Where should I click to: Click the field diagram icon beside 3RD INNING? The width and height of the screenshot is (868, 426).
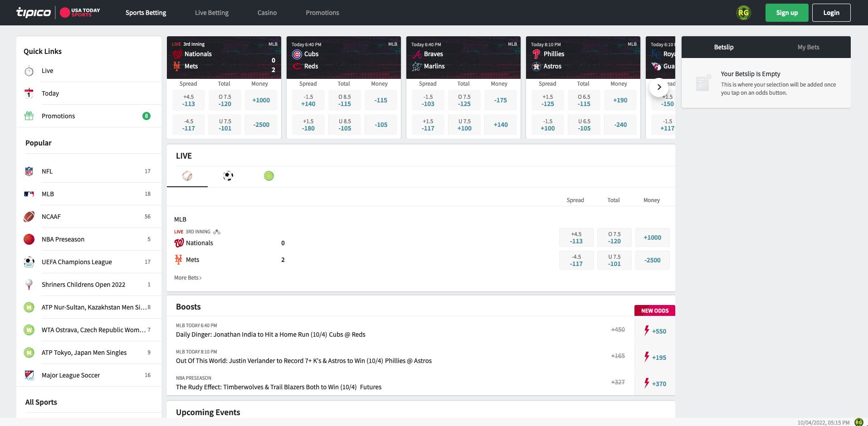tap(217, 232)
